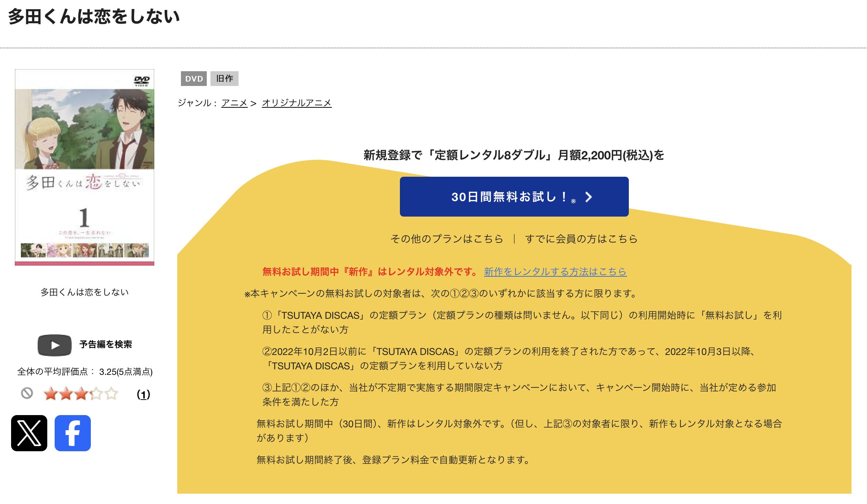Share on X (Twitter) icon

tap(29, 433)
